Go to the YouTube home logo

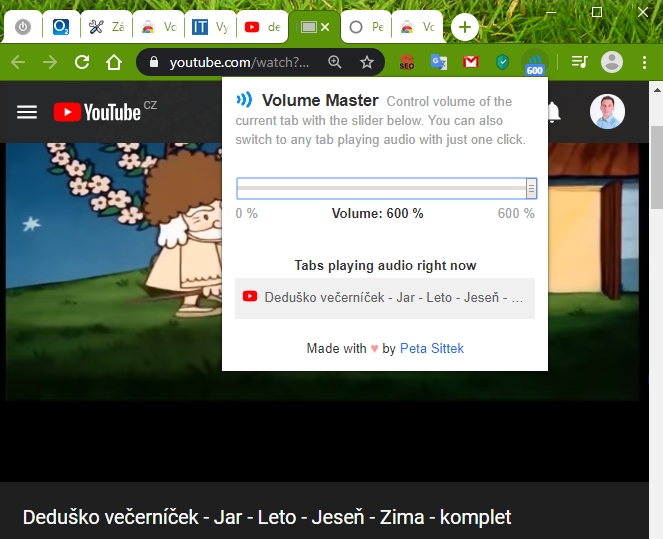pyautogui.click(x=97, y=112)
